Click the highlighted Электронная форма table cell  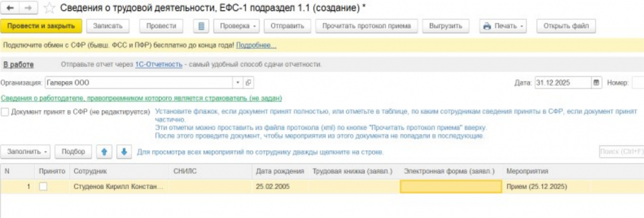pyautogui.click(x=451, y=186)
